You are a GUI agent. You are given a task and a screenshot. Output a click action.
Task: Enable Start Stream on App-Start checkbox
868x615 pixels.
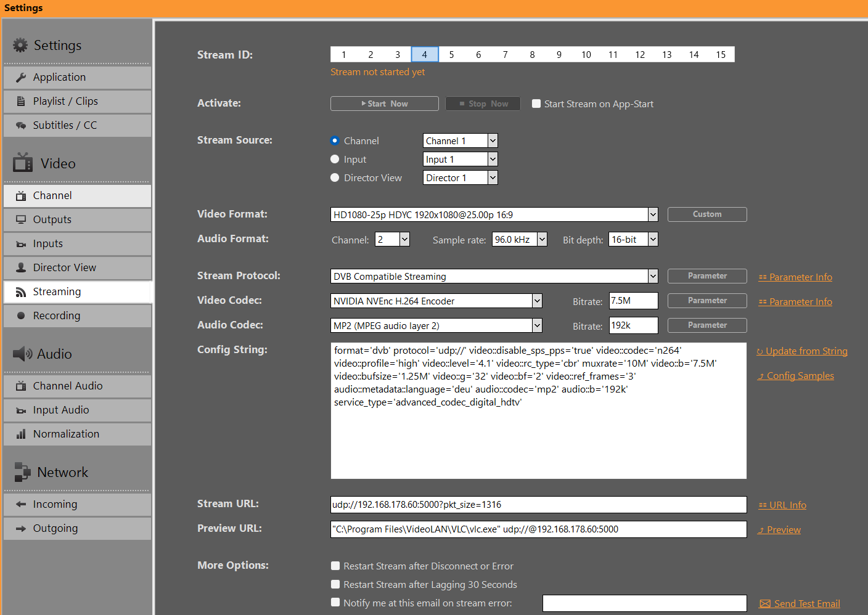coord(536,104)
